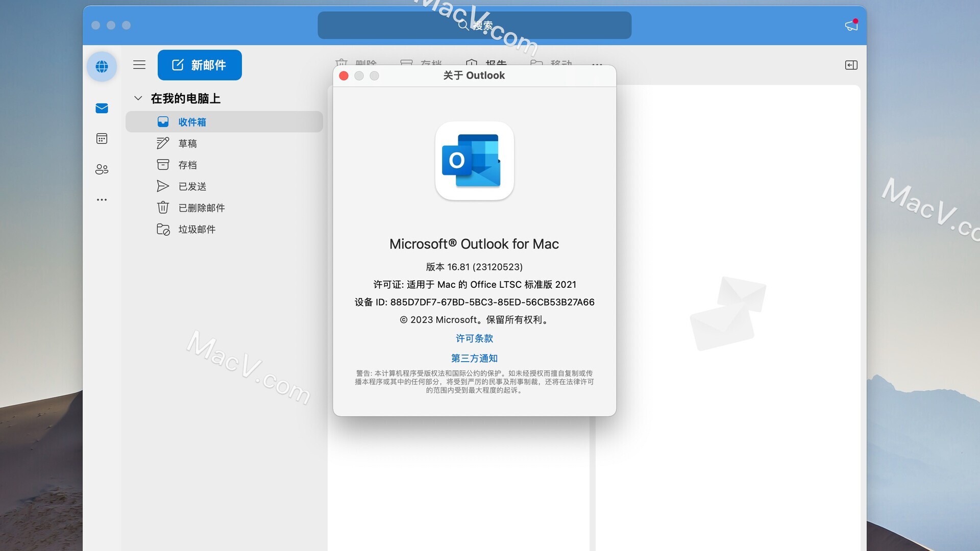Select the 收件箱 inbox folder
The image size is (980, 551).
224,122
